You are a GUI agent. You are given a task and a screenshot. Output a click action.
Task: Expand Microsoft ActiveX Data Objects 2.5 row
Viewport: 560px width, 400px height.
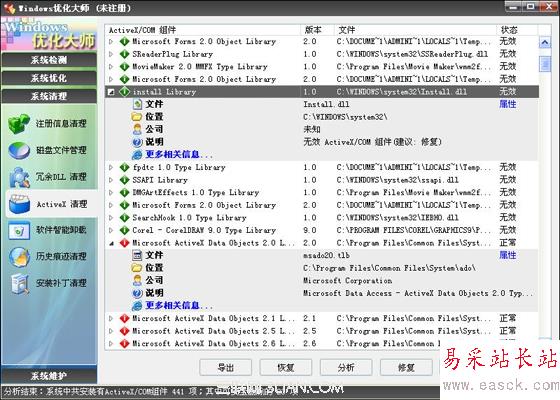click(111, 331)
